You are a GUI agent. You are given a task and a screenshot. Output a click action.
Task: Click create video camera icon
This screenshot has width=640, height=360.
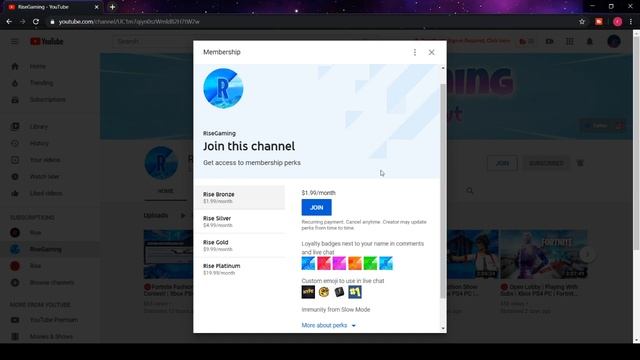point(549,41)
